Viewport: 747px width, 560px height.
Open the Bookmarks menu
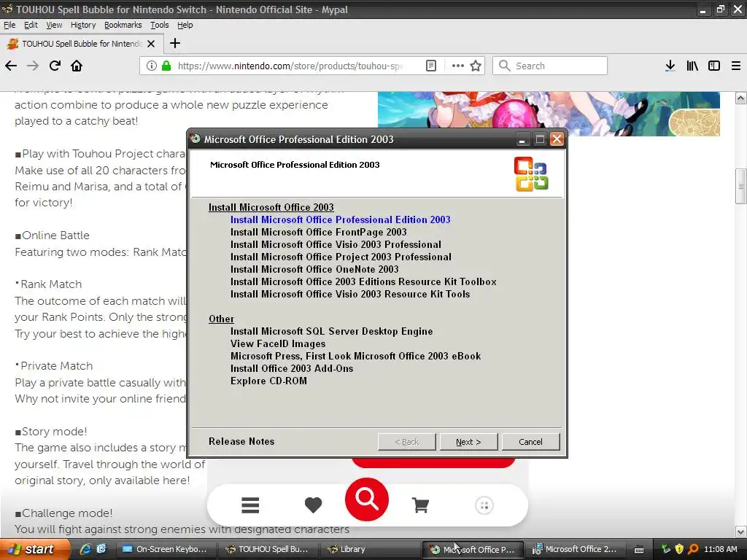pos(123,25)
